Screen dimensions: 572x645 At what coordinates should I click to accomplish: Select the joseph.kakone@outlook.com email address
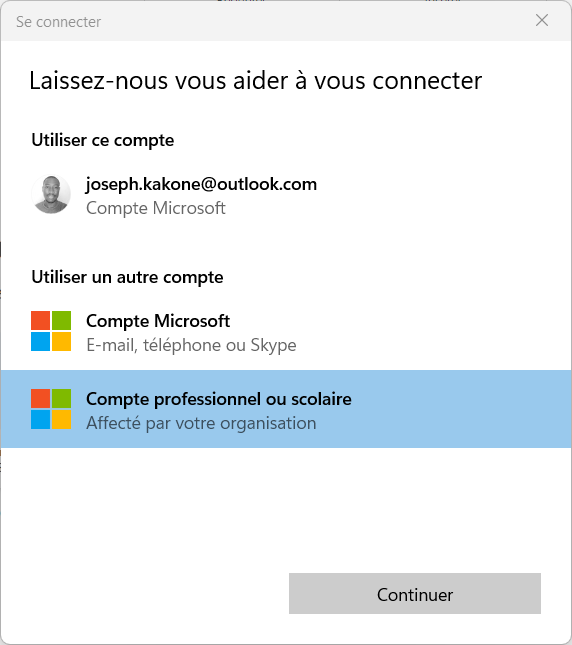[x=201, y=184]
